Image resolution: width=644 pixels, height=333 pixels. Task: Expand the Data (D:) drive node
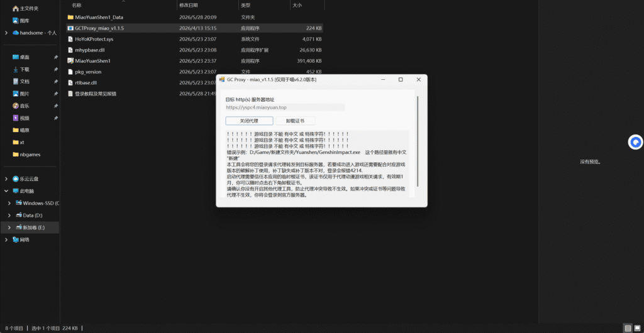[x=10, y=216]
